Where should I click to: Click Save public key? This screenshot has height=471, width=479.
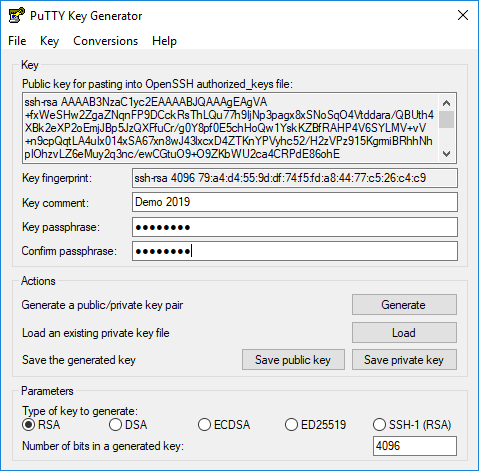tap(293, 360)
